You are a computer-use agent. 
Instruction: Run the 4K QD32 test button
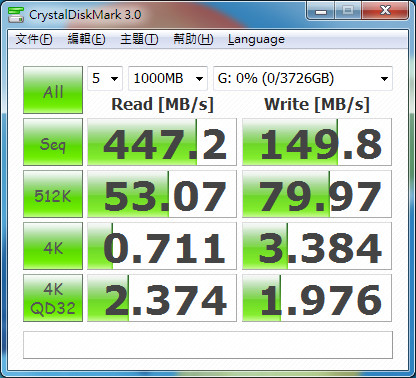53,298
